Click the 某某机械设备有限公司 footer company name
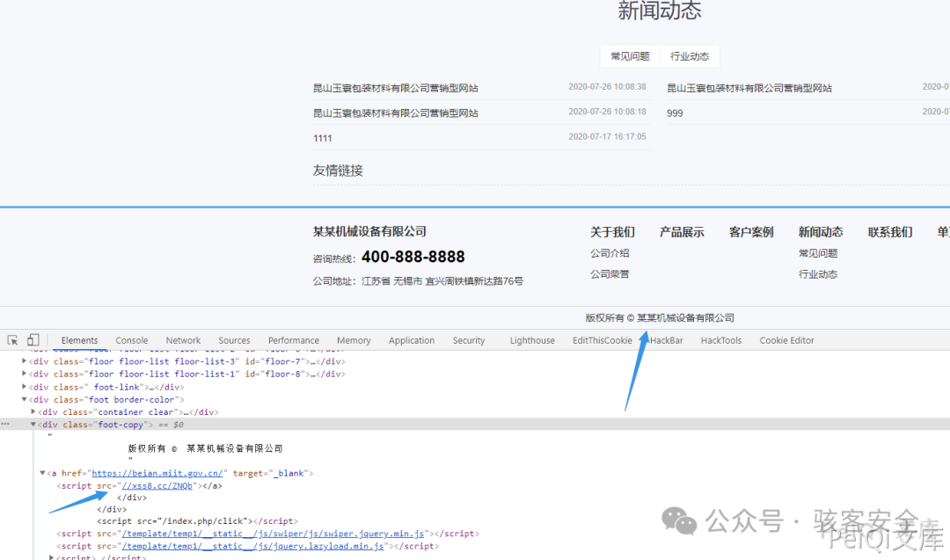The image size is (950, 560). point(369,231)
